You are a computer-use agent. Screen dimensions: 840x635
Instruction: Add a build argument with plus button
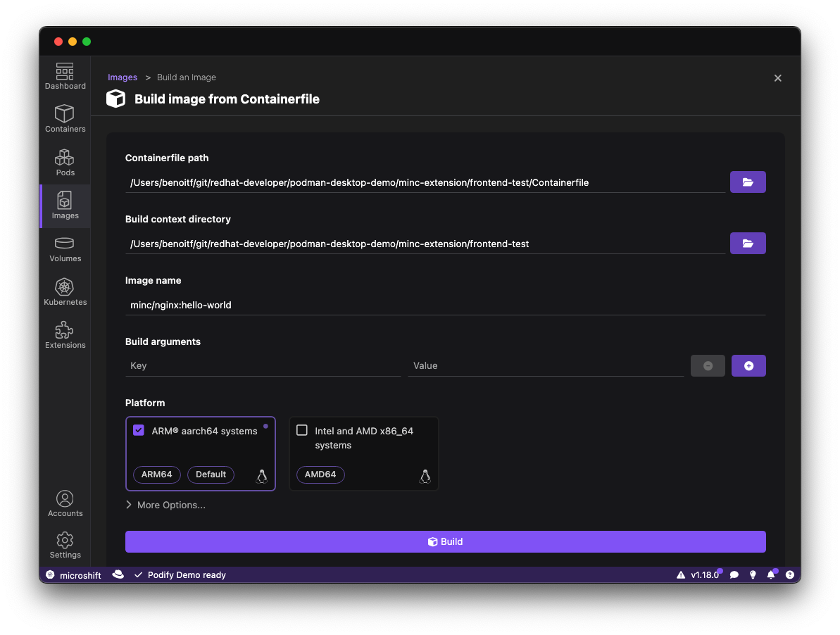[x=748, y=366]
